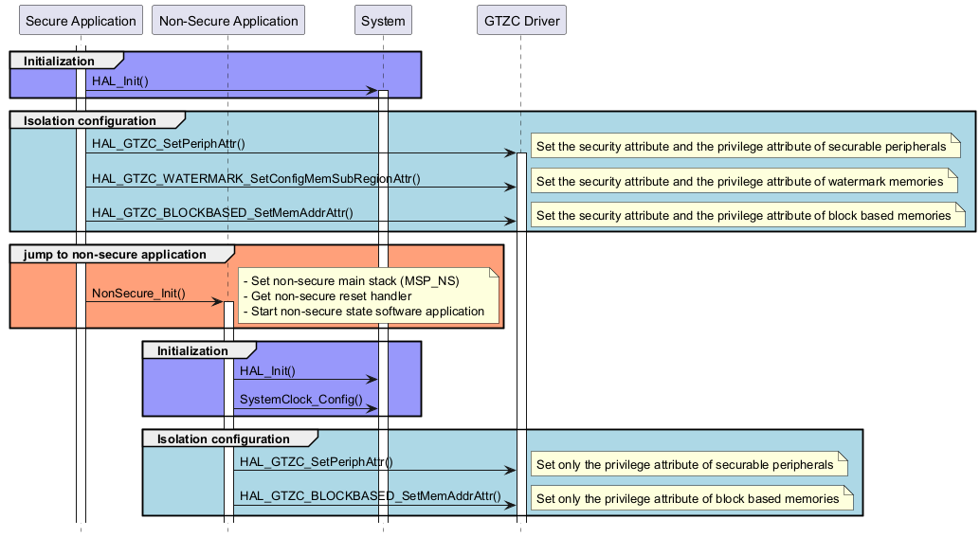Select the note 'Set only the privilege attribute of securable peripherals'
The image size is (980, 537).
click(687, 464)
